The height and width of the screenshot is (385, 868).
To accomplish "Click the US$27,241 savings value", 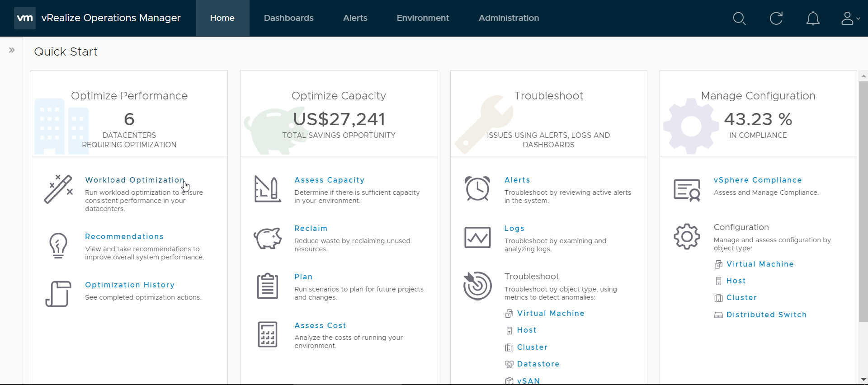I will 339,119.
